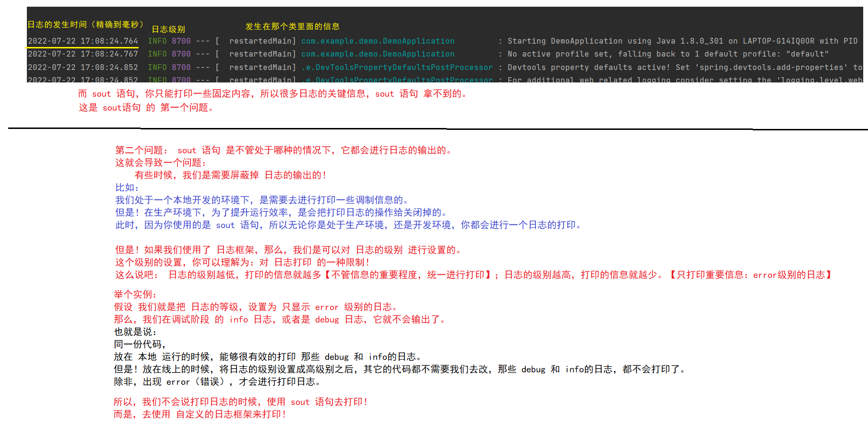Click the line '这个级别的设置，你可以理解为'
The width and height of the screenshot is (868, 429).
tap(243, 262)
